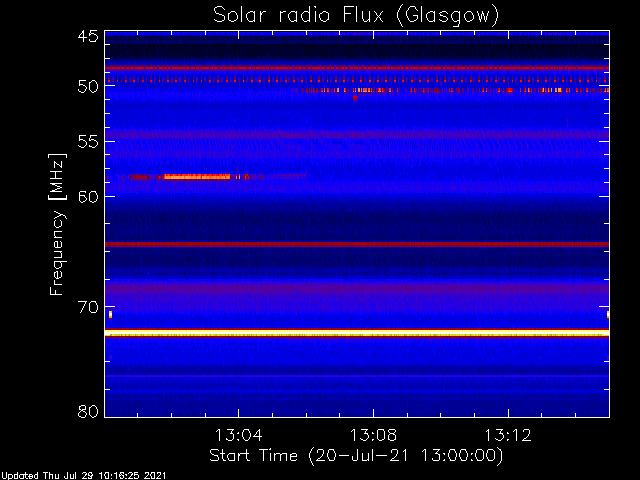Viewport: 640px width, 480px height.
Task: Click the 55 frequency tick label
Action: tap(88, 142)
